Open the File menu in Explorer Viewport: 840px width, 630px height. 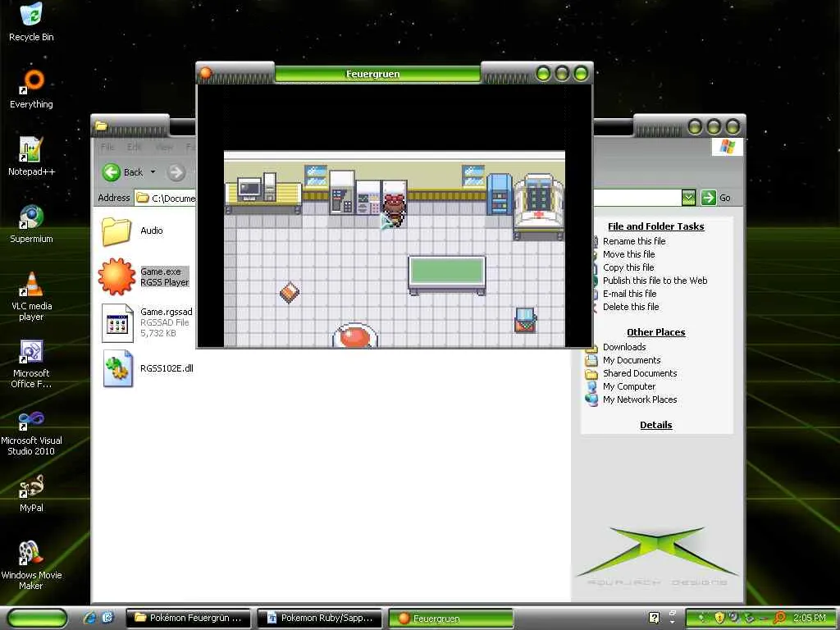[x=107, y=147]
